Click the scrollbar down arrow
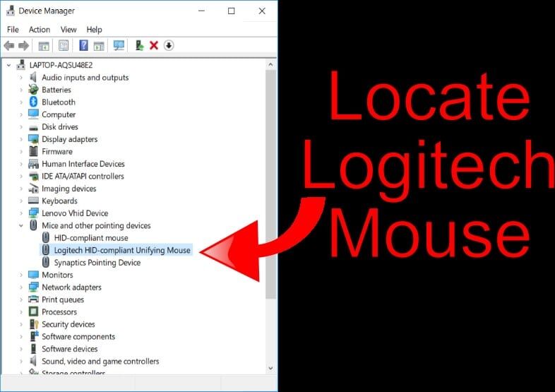Image resolution: width=555 pixels, height=392 pixels. 270,368
